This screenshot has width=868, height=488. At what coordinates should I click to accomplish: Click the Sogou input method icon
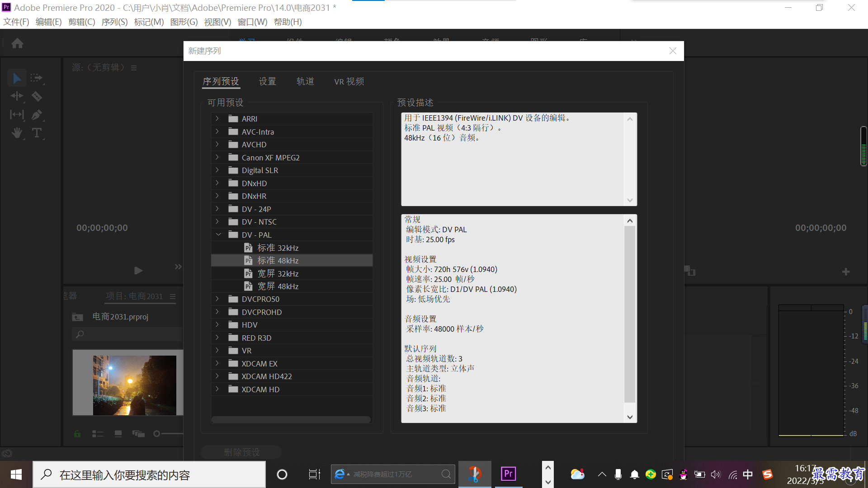[x=768, y=474]
